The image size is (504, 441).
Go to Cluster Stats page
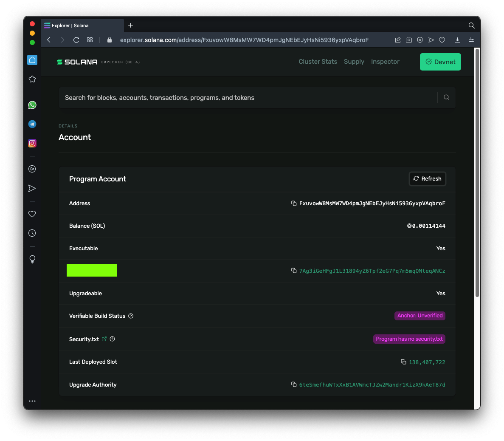tap(318, 62)
